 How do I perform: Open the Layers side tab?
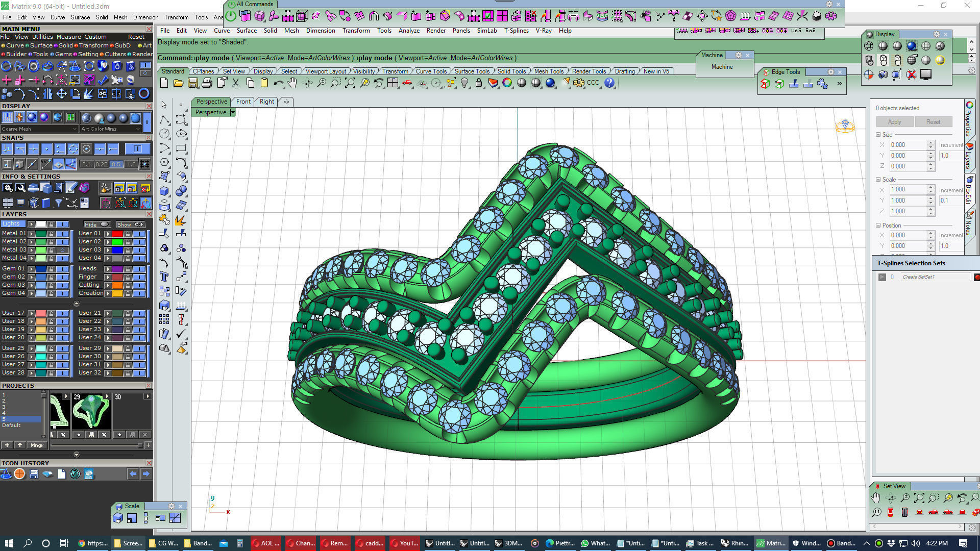[x=968, y=156]
